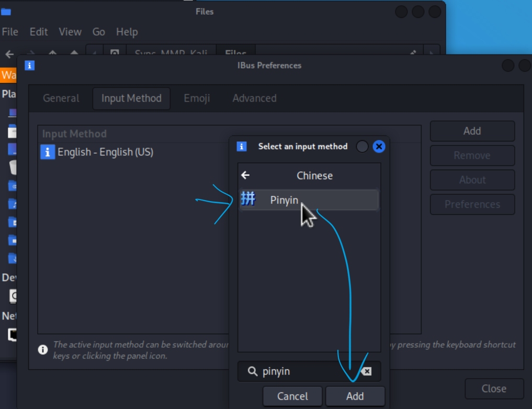Switch to the Advanced tab

(254, 98)
